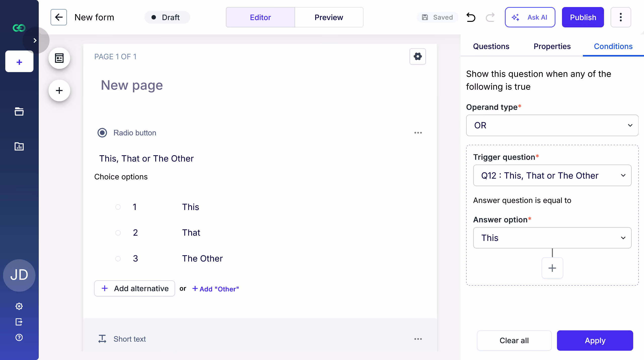Click Clear all button
This screenshot has width=644, height=360.
pos(514,340)
